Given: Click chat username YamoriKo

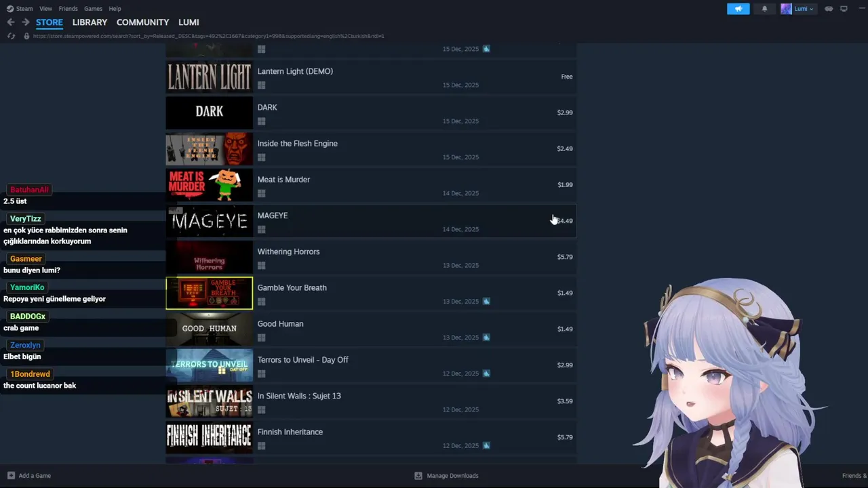Looking at the screenshot, I should pos(27,287).
